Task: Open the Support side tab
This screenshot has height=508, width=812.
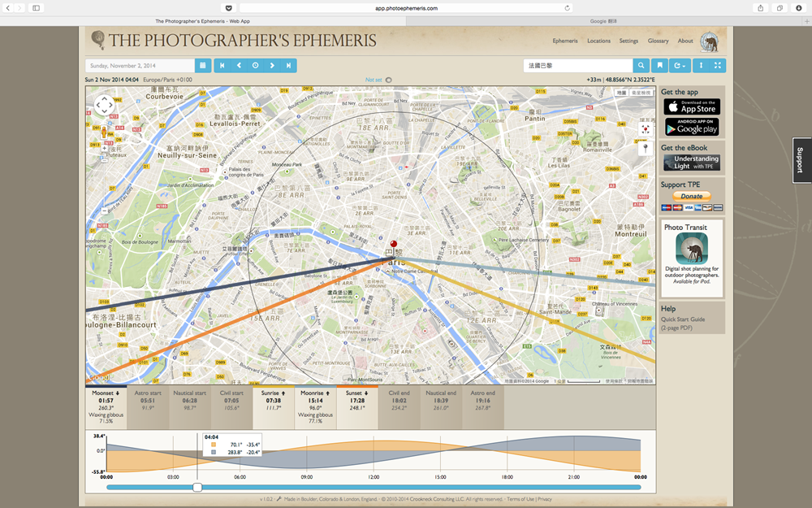Action: (x=801, y=160)
